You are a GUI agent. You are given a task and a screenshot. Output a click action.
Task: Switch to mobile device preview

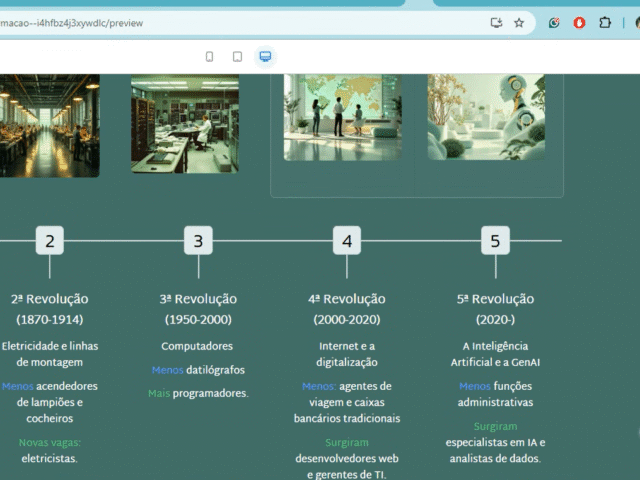(209, 57)
